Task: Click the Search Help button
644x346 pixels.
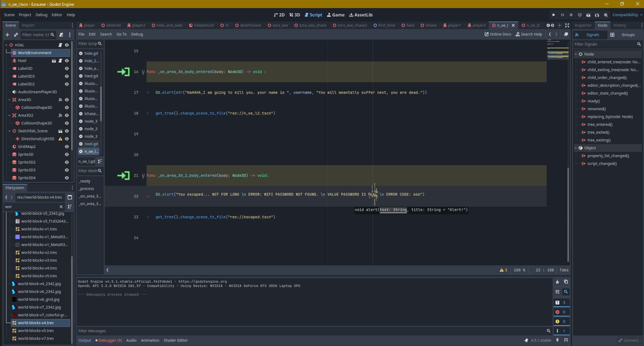Action: tap(529, 34)
